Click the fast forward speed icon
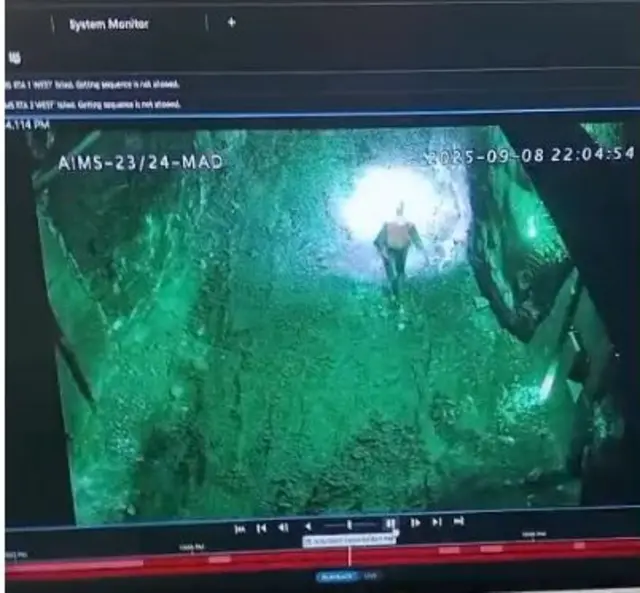This screenshot has height=593, width=640. 415,522
